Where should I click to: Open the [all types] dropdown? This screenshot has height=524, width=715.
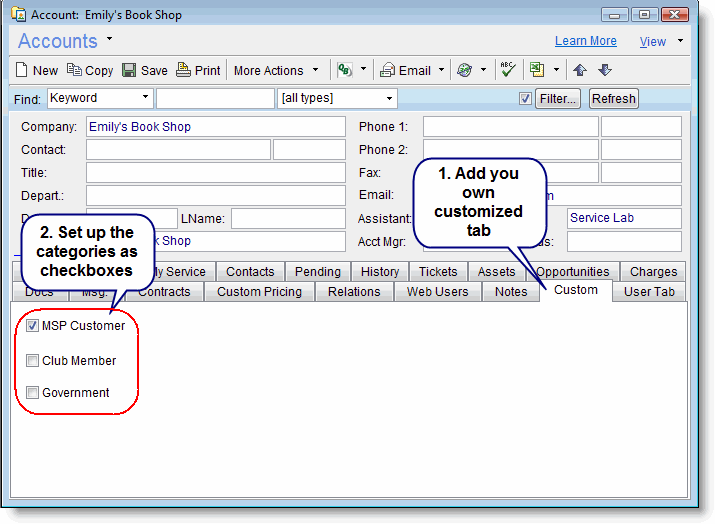(389, 98)
